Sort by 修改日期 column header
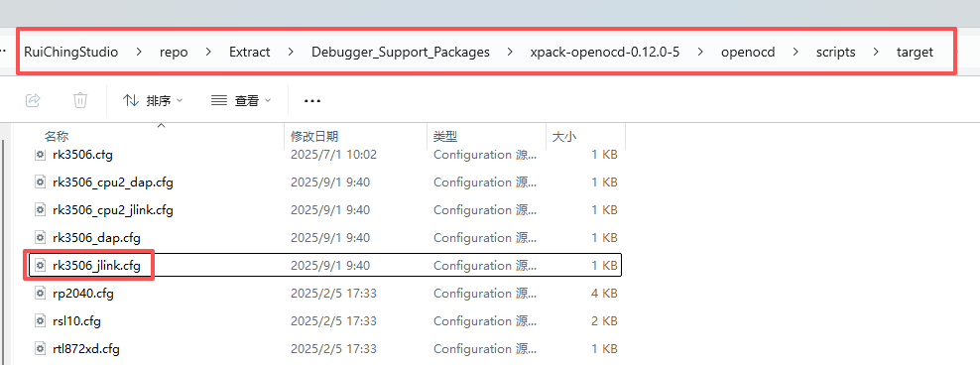This screenshot has width=980, height=365. (314, 136)
